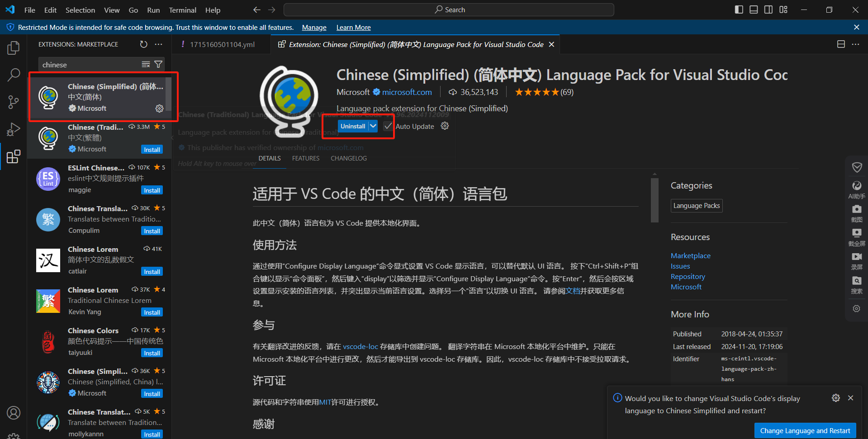The image size is (868, 439).
Task: Click the Manage link in banner
Action: [314, 28]
